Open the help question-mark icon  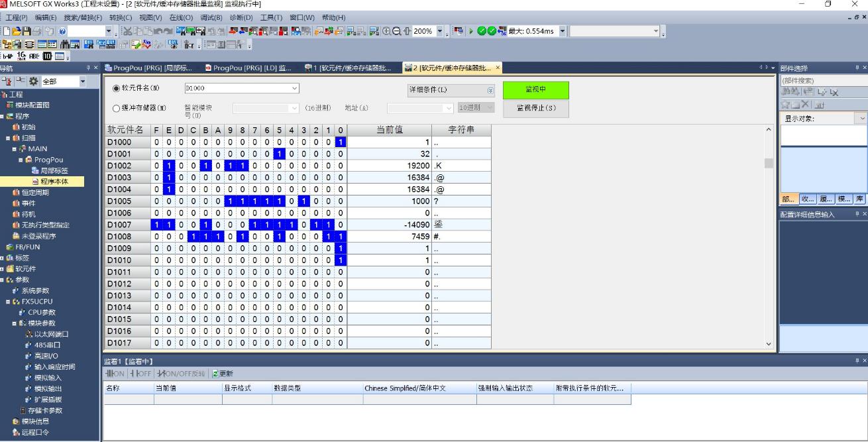tap(62, 31)
